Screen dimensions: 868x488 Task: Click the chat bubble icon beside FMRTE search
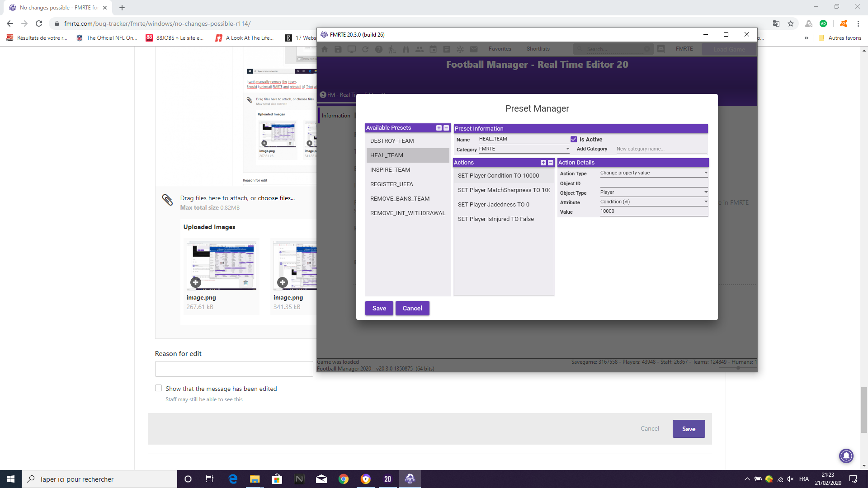(x=661, y=49)
